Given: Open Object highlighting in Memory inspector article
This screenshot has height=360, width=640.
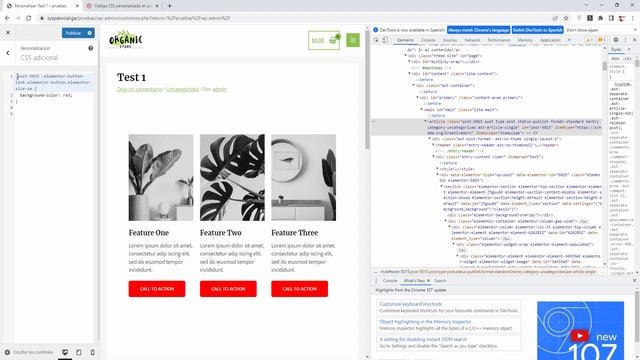Looking at the screenshot, I should [x=425, y=322].
